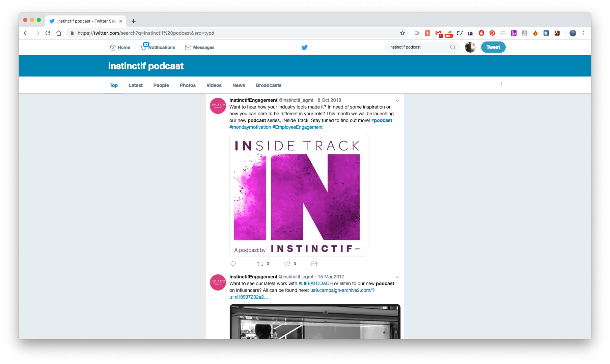This screenshot has height=364, width=610.
Task: Open InstinctifEngagement avatar on 2017 tweet
Action: click(218, 282)
